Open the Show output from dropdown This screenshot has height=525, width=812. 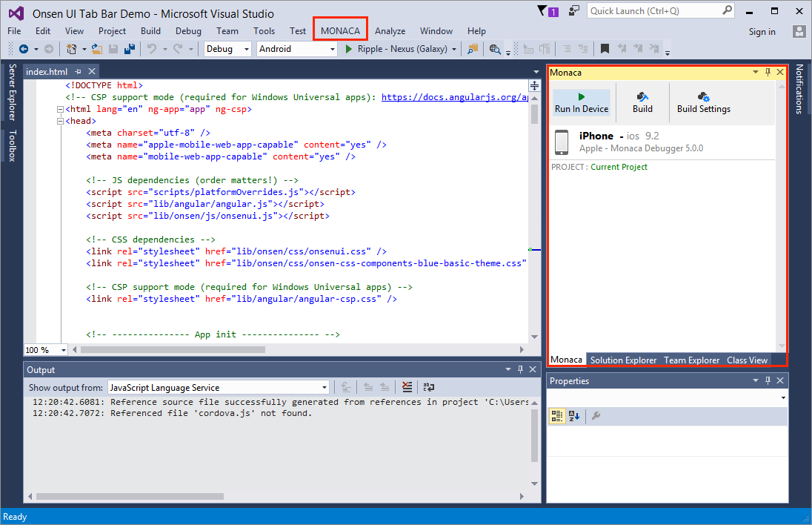coord(325,387)
